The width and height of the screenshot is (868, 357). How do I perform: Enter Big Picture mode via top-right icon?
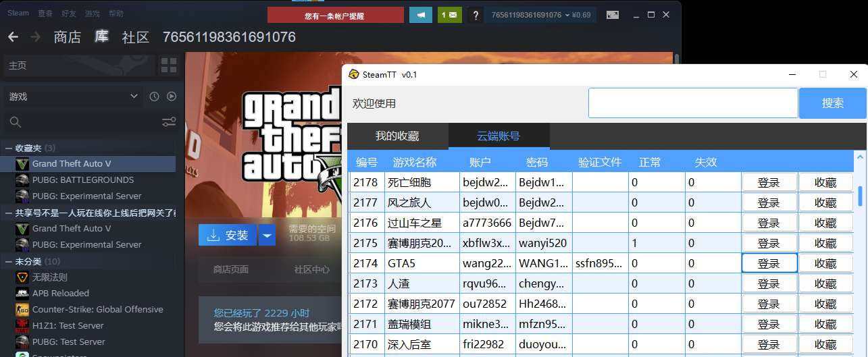[x=613, y=15]
